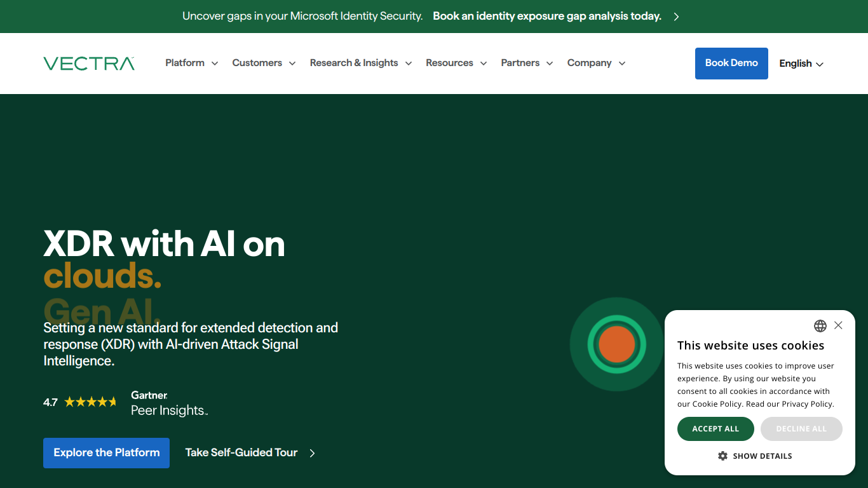Open the Customers menu
This screenshot has width=868, height=488.
[x=257, y=63]
